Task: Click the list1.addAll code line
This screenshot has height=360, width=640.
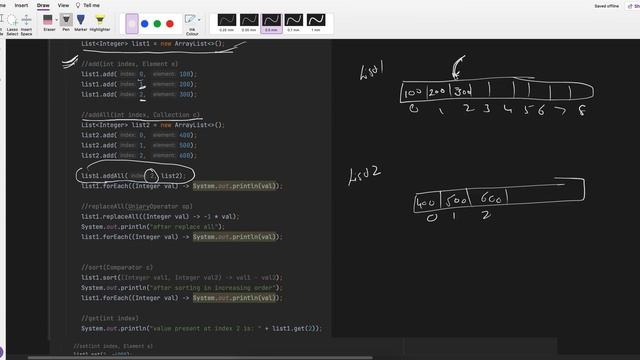Action: click(133, 176)
